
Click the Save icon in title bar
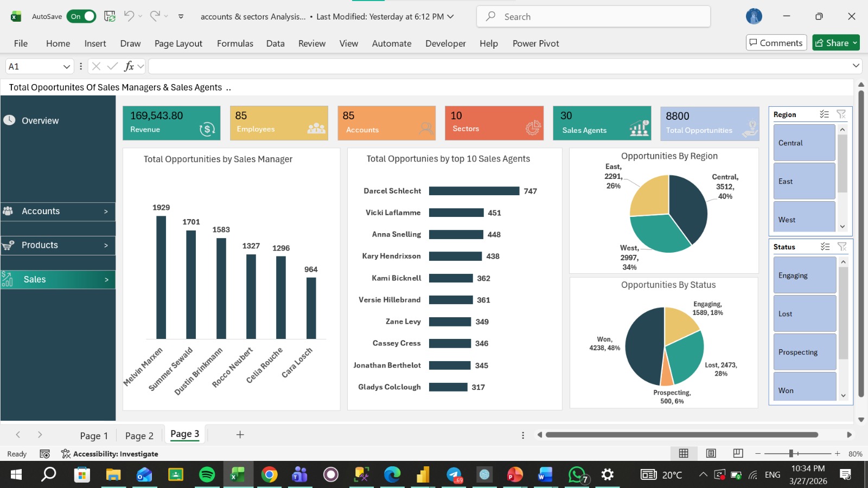click(x=110, y=16)
